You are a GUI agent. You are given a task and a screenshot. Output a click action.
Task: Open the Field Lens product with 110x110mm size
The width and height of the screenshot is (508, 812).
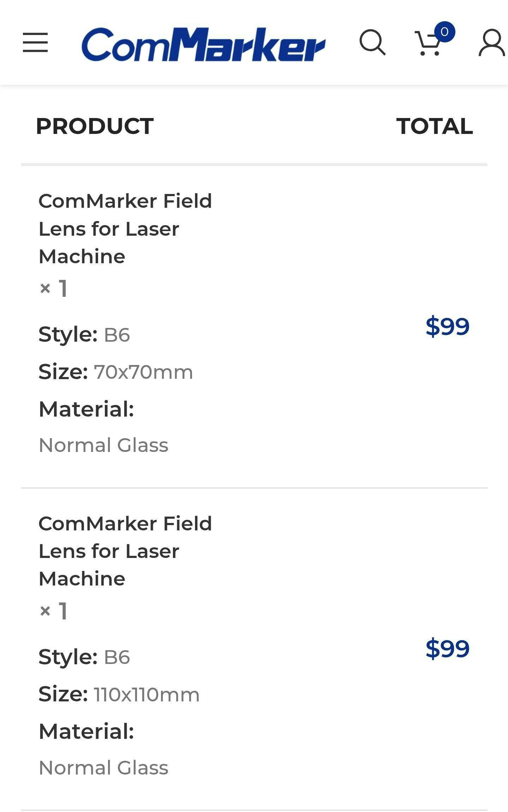click(125, 551)
